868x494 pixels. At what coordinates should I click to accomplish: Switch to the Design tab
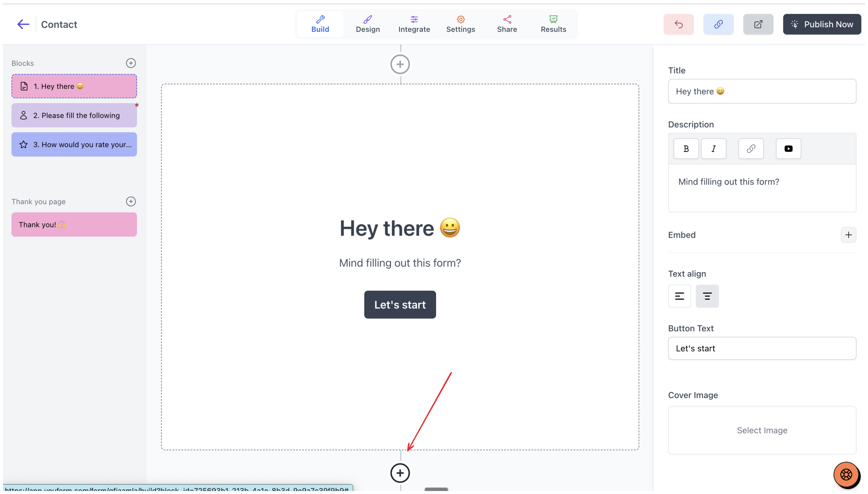click(x=368, y=24)
